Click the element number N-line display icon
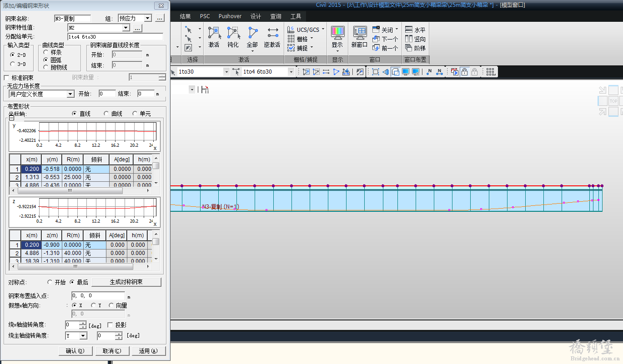Screen dimensions: 623x364 (439, 72)
